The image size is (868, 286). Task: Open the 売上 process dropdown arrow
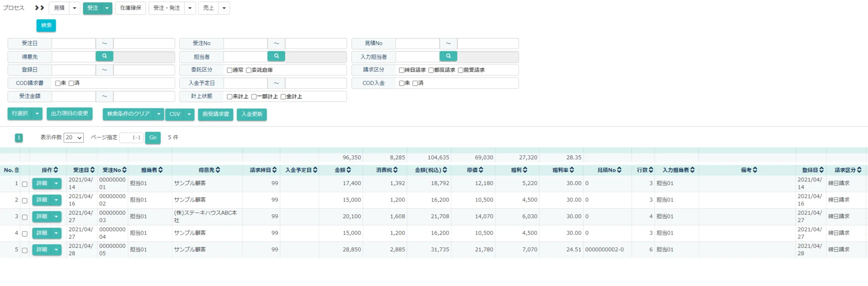[x=224, y=8]
